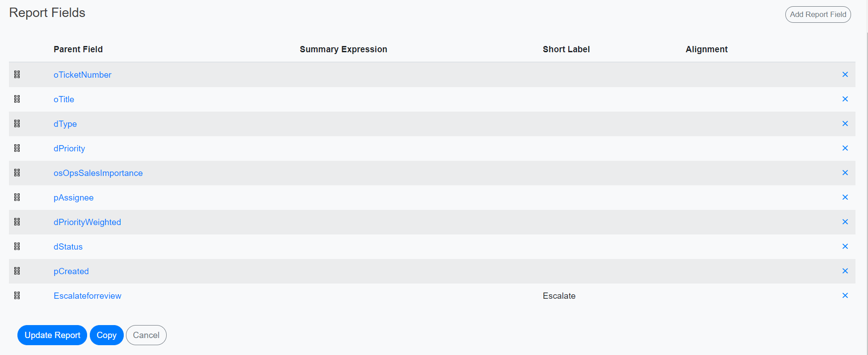Viewport: 868px width, 355px height.
Task: Cancel editing the report
Action: coord(146,335)
